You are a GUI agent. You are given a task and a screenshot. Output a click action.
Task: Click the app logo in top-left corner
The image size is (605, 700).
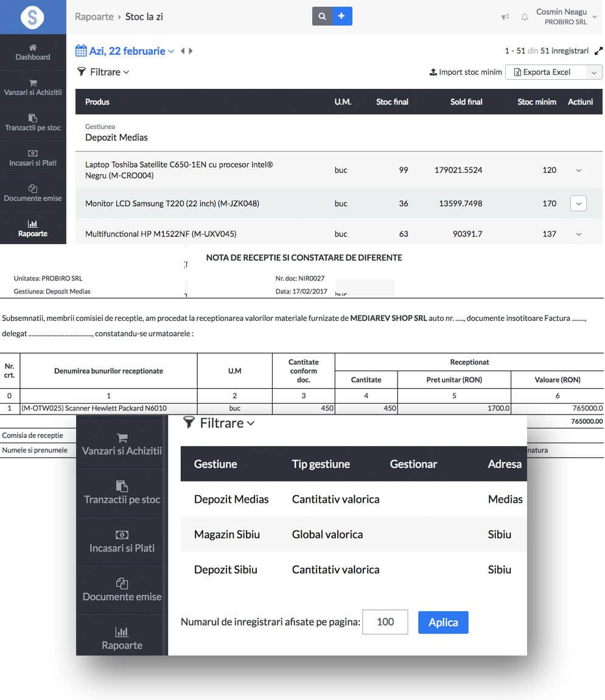pyautogui.click(x=32, y=17)
